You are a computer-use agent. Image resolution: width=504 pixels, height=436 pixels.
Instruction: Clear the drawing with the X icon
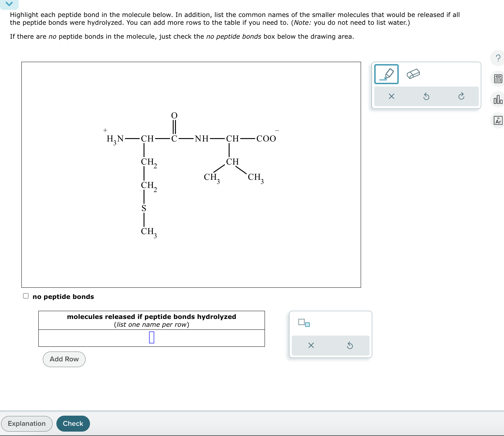[x=391, y=96]
